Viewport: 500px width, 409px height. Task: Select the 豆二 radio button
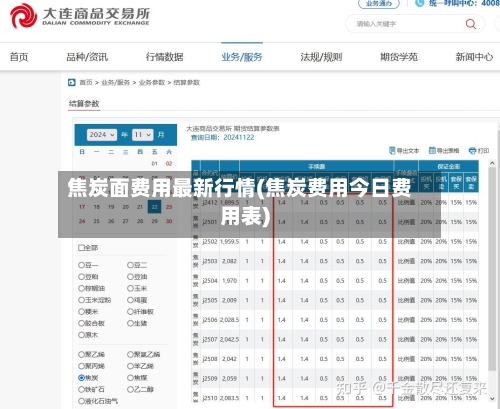[130, 265]
